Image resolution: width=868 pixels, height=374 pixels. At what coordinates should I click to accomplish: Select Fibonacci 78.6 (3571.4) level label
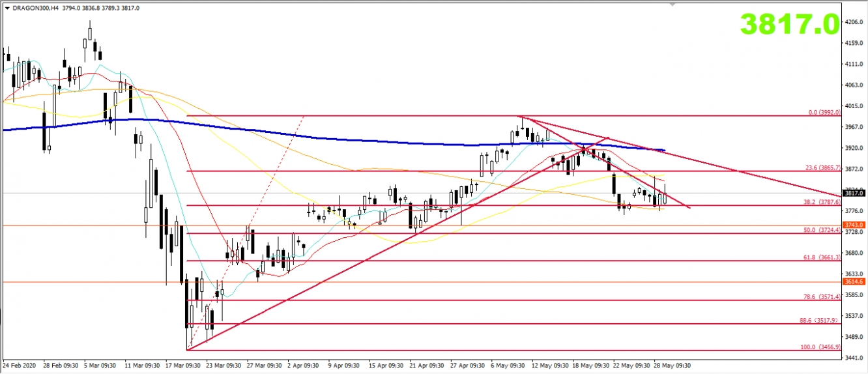(x=824, y=297)
